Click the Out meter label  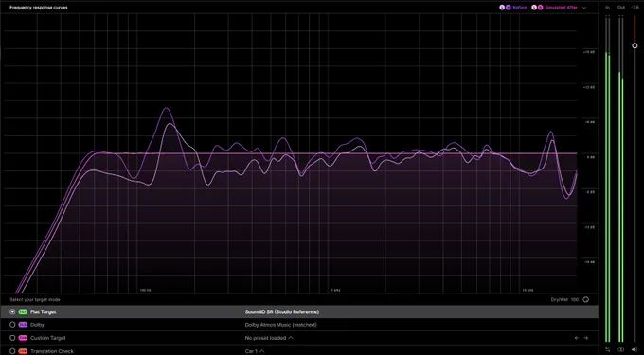tap(621, 8)
